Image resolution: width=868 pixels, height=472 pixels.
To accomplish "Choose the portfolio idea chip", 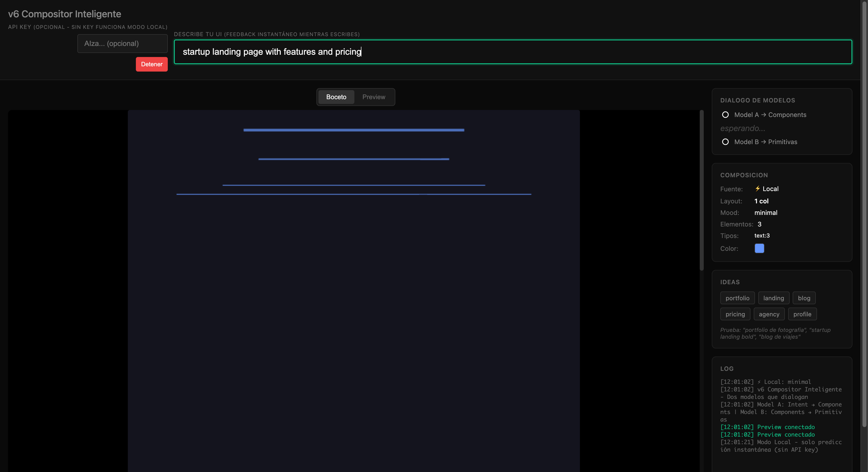I will tap(737, 298).
